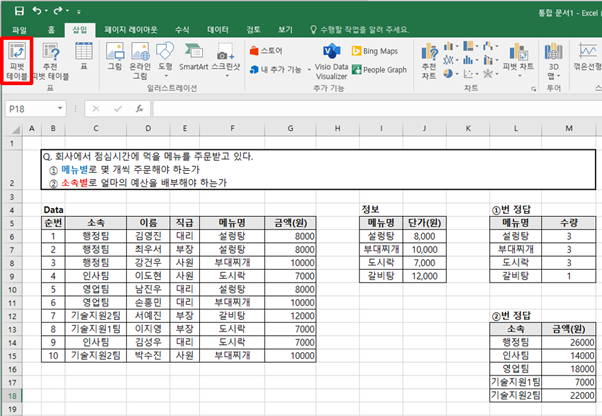The height and width of the screenshot is (416, 602).
Task: Select the 22000 amount cell
Action: (569, 395)
